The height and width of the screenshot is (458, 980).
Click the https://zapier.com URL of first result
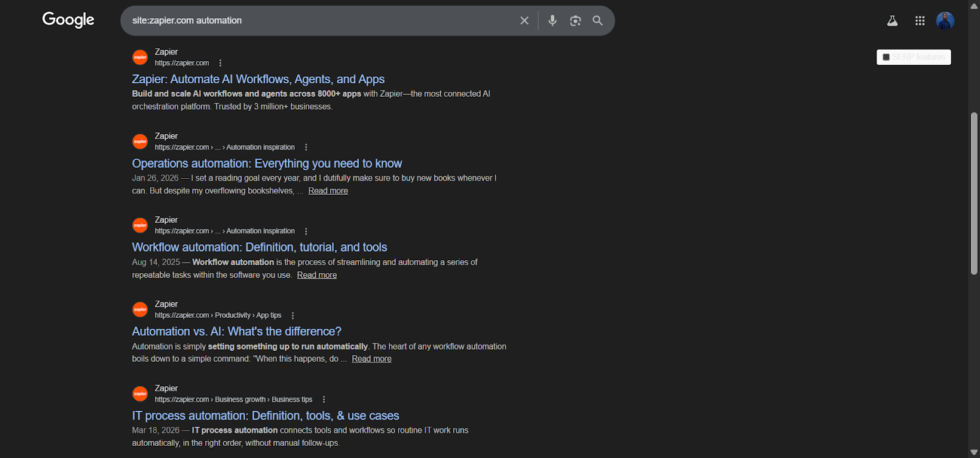(x=182, y=63)
